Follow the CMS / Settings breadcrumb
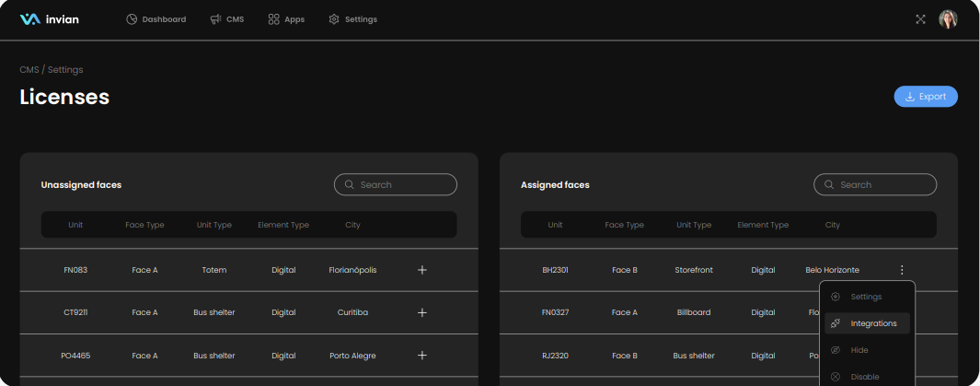 click(x=52, y=69)
